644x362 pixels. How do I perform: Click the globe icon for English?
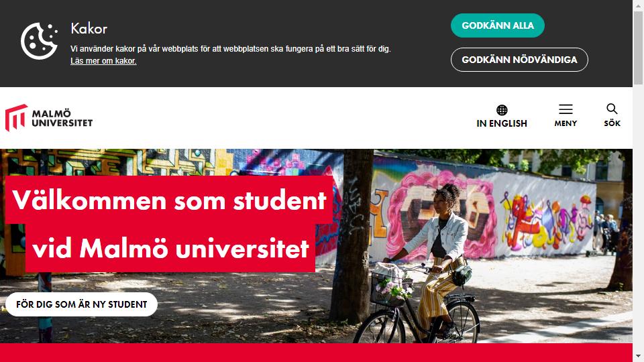point(502,110)
